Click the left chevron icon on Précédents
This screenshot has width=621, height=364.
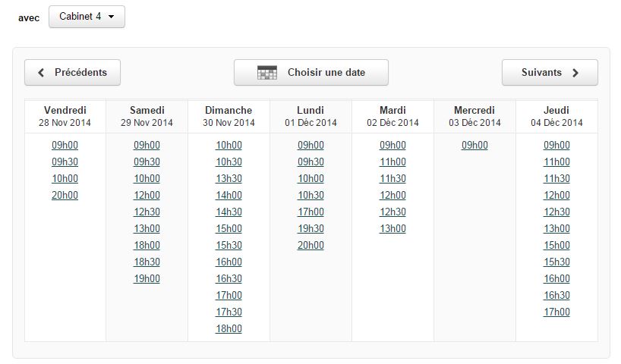tap(41, 72)
